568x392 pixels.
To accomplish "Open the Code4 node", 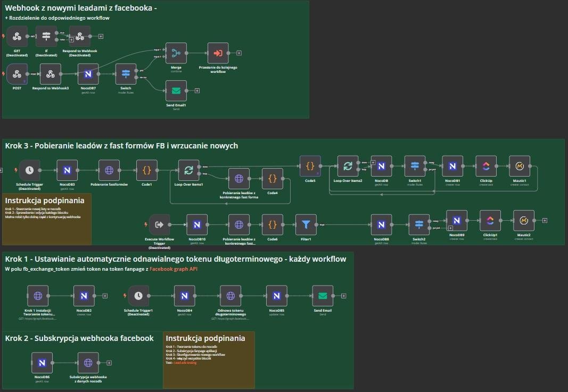I will (273, 178).
